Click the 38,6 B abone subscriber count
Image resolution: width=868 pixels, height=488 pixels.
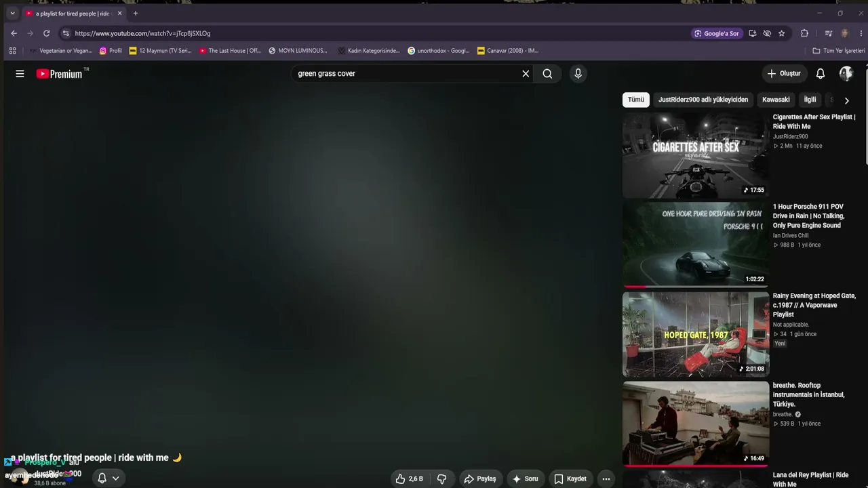coord(50,483)
